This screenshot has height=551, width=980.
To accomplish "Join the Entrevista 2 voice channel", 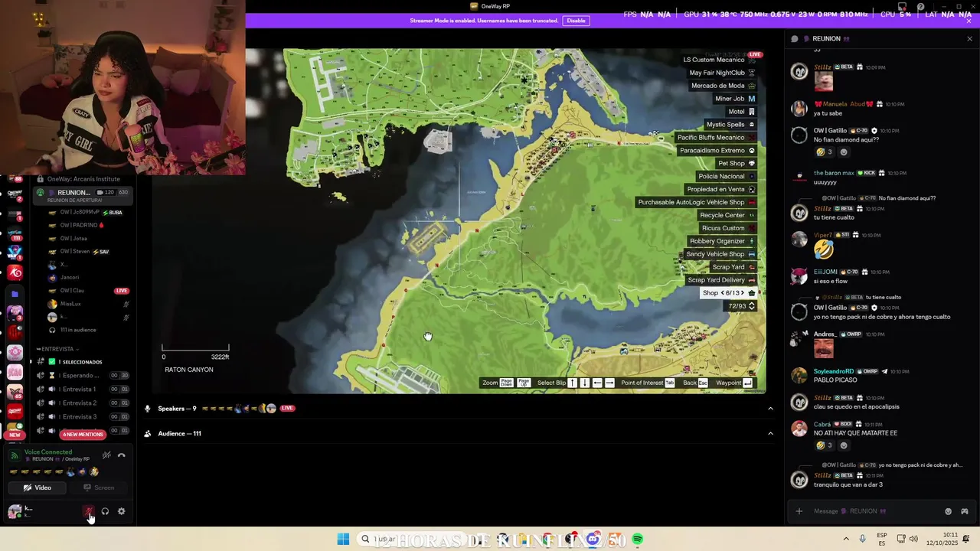I will click(x=83, y=403).
